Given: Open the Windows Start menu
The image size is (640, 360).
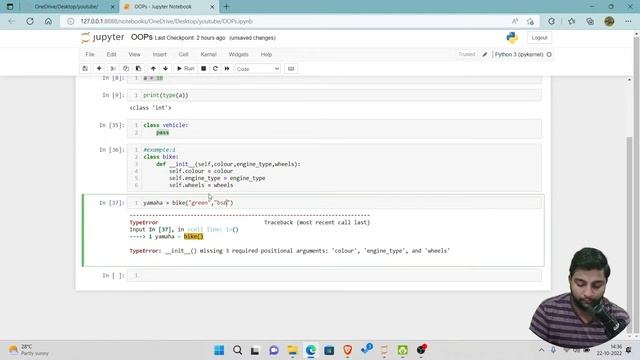Looking at the screenshot, I should coord(219,350).
